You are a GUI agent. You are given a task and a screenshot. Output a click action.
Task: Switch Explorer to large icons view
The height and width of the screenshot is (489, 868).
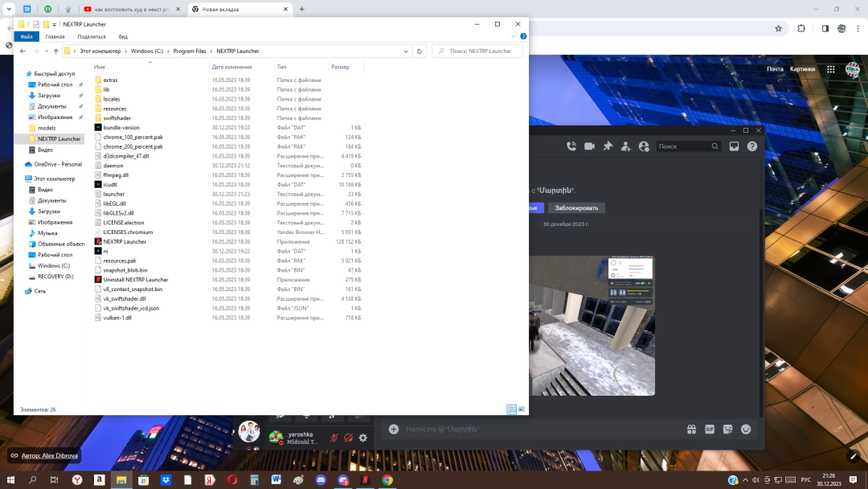pyautogui.click(x=522, y=409)
